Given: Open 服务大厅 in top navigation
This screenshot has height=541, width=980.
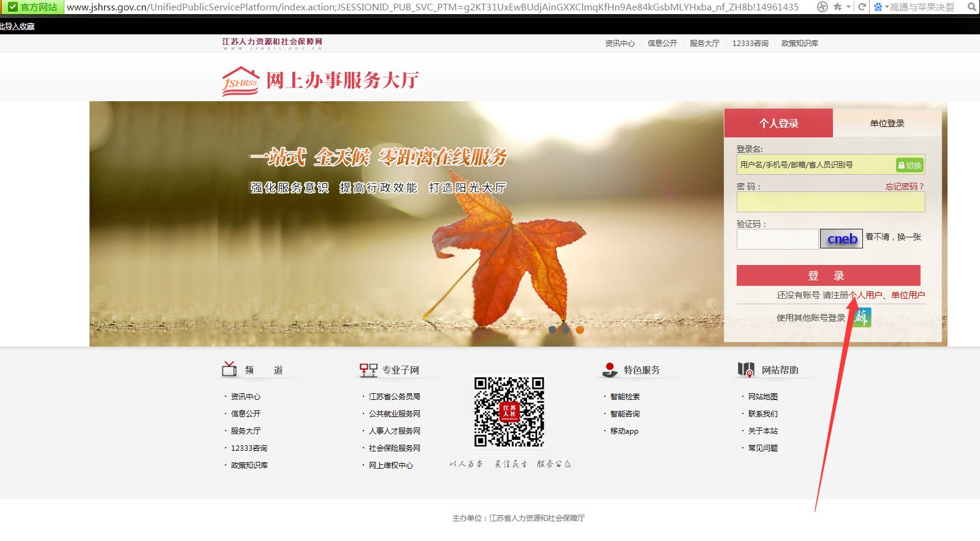Looking at the screenshot, I should click(x=704, y=43).
